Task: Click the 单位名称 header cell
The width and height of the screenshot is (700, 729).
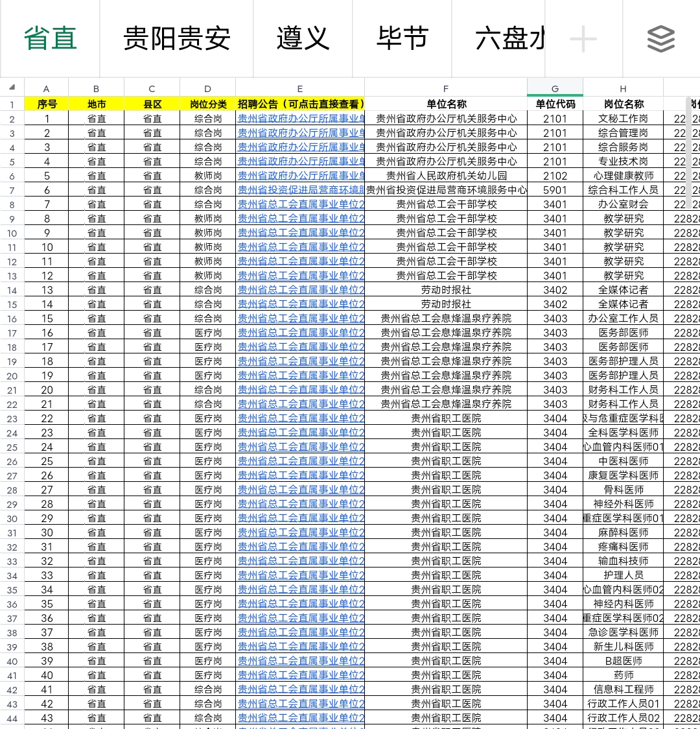Action: (x=446, y=104)
